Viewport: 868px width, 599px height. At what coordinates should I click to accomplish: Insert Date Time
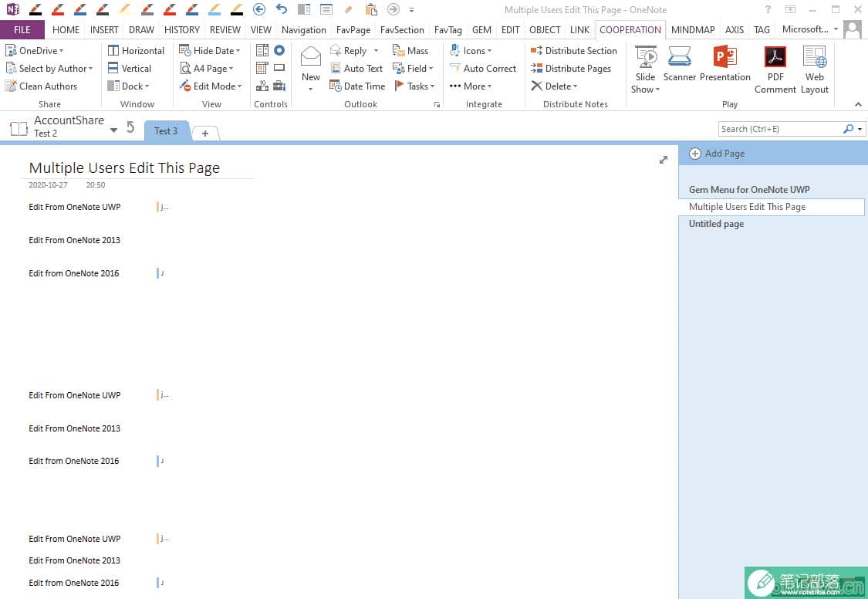point(357,86)
